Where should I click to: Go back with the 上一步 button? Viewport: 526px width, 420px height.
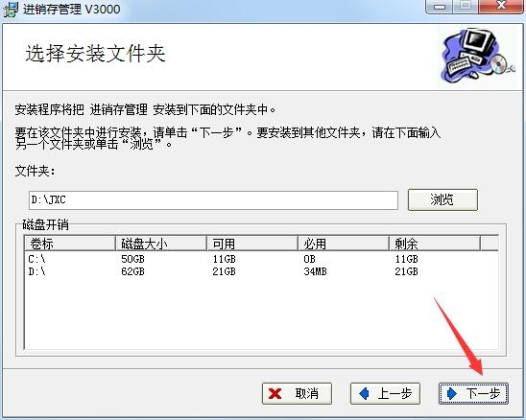tap(385, 393)
